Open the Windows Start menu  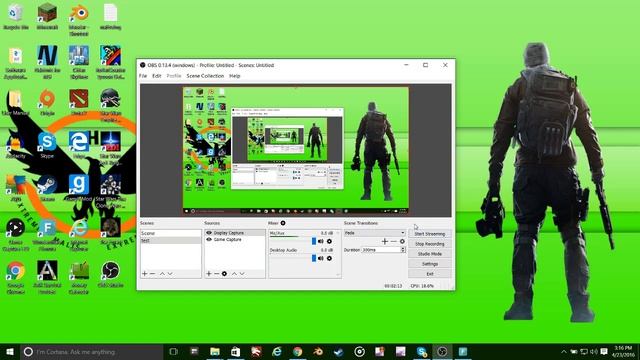[x=10, y=351]
